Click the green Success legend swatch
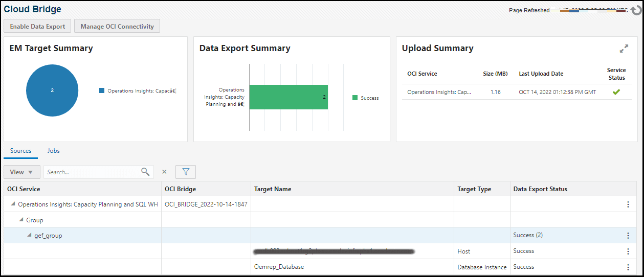This screenshot has width=644, height=277. coord(355,98)
